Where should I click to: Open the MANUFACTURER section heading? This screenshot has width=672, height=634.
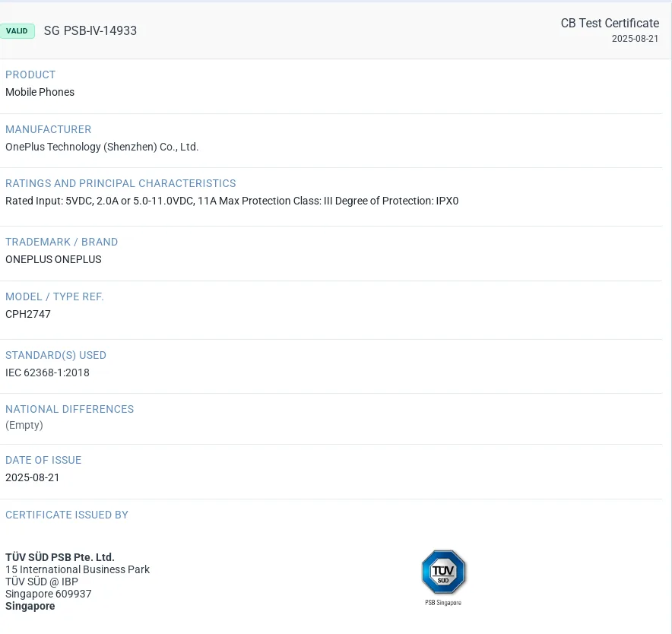click(48, 129)
